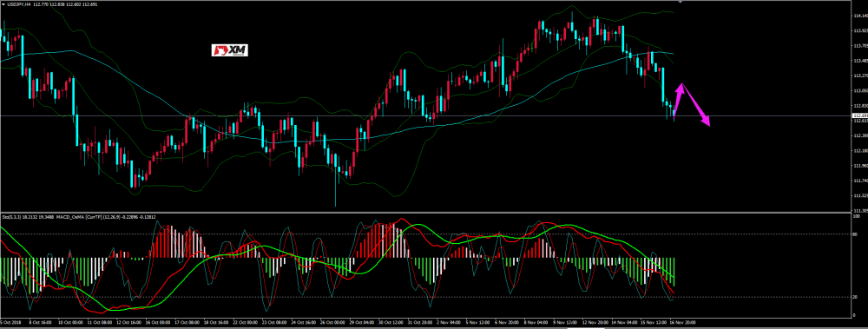
Task: Click the 100 level on the indicator scale
Action: point(857,216)
